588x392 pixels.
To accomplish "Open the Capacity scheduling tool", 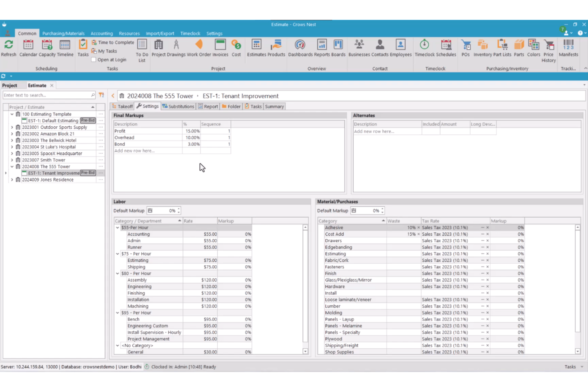I will point(47,48).
